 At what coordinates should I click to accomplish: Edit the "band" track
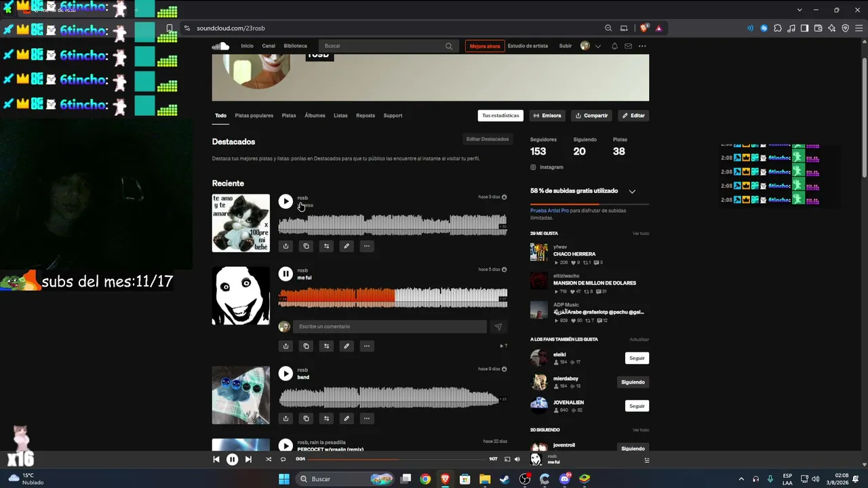tap(347, 418)
